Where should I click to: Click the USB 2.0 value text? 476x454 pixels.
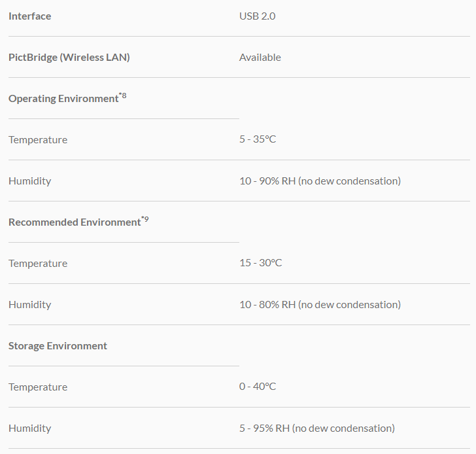[257, 16]
